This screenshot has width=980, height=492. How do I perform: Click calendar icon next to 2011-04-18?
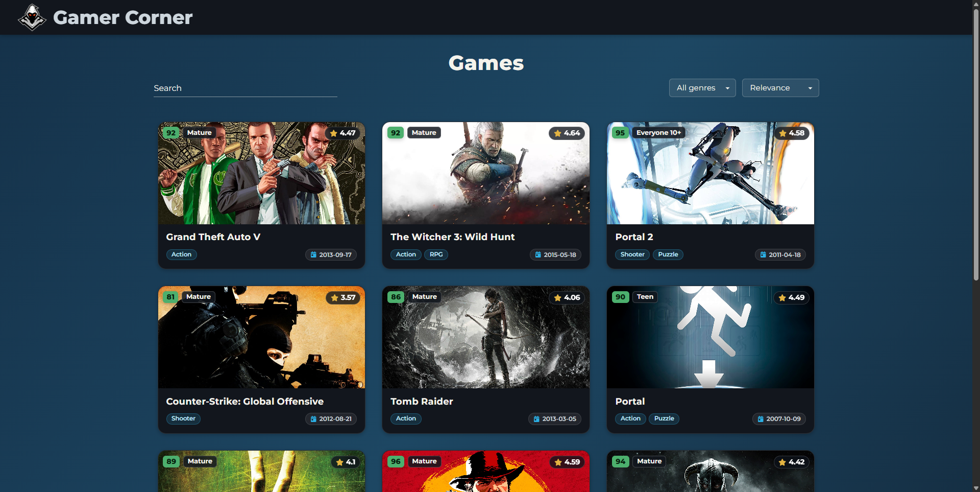click(763, 254)
